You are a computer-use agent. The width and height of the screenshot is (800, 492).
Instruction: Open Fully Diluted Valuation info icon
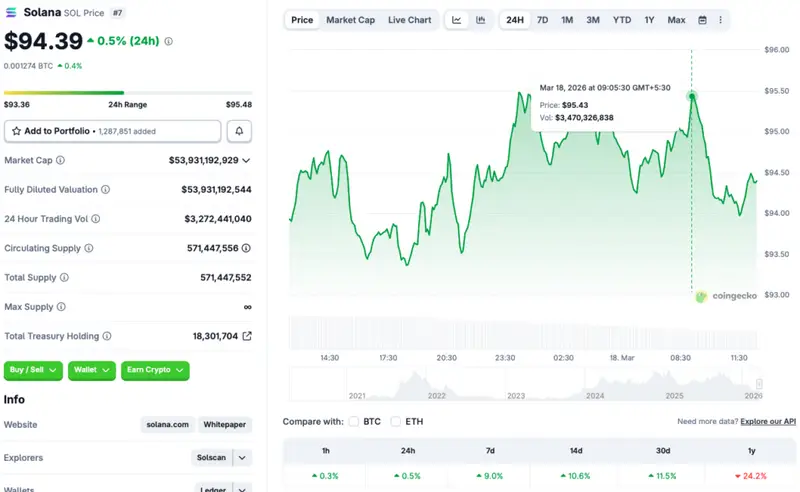[x=105, y=189]
